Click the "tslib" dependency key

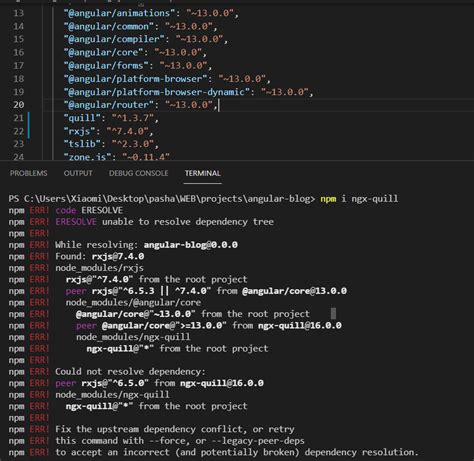tap(82, 144)
